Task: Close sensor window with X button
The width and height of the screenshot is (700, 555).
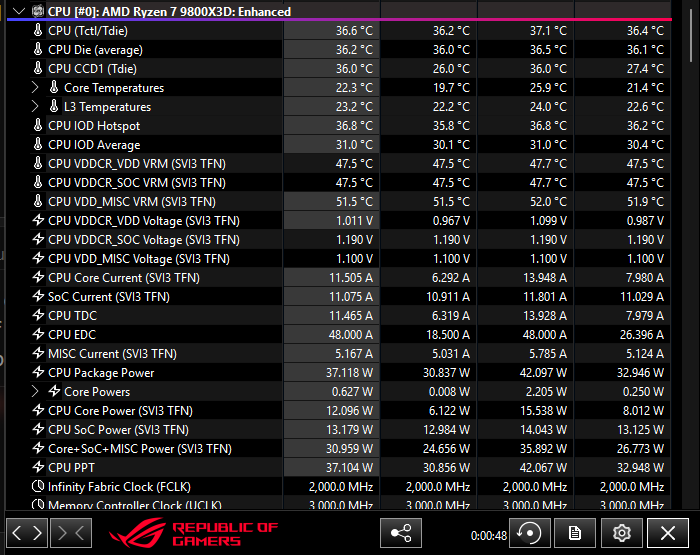Action: click(x=668, y=533)
